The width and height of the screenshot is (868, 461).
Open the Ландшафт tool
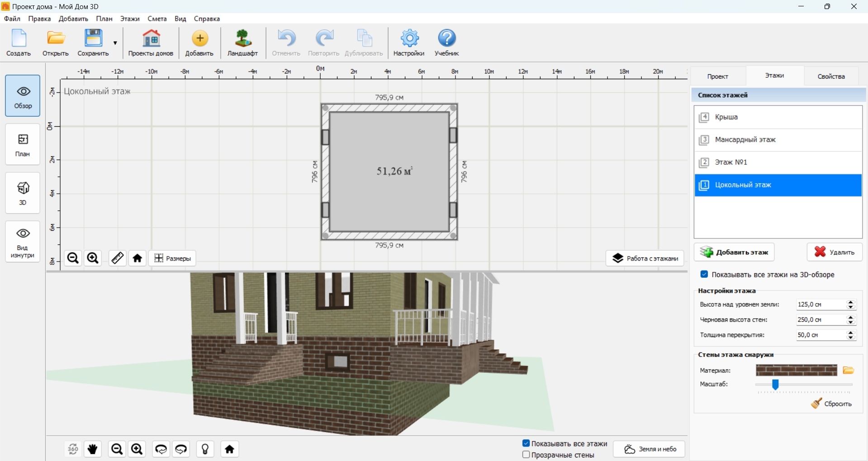243,43
